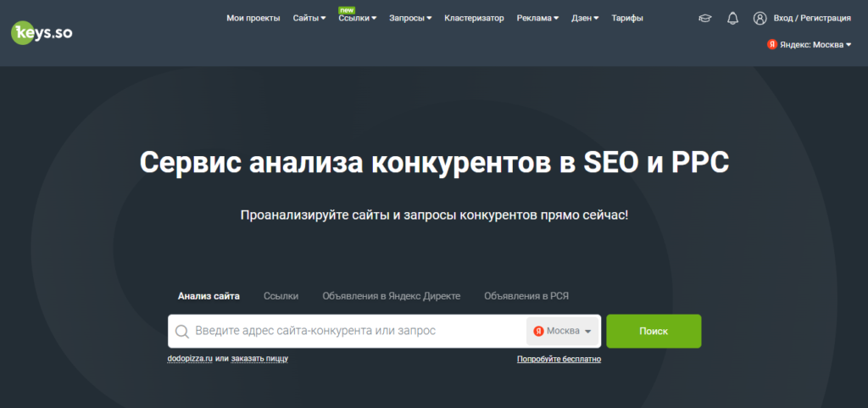This screenshot has width=868, height=408.
Task: Open the notifications bell
Action: (733, 19)
